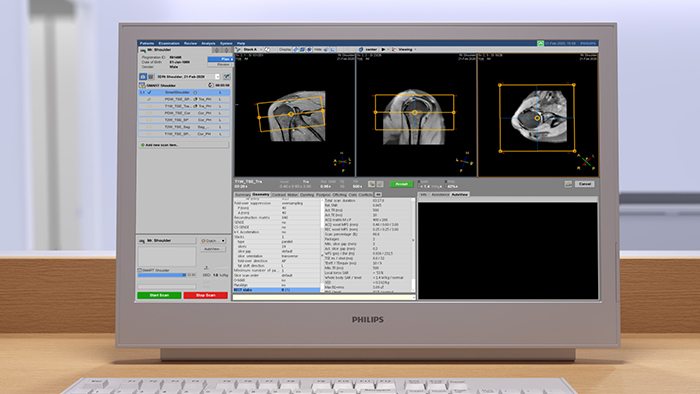Open the exam selector dropdown showing 21-Feb-2020
Screen dimensions: 700x394
188,77
